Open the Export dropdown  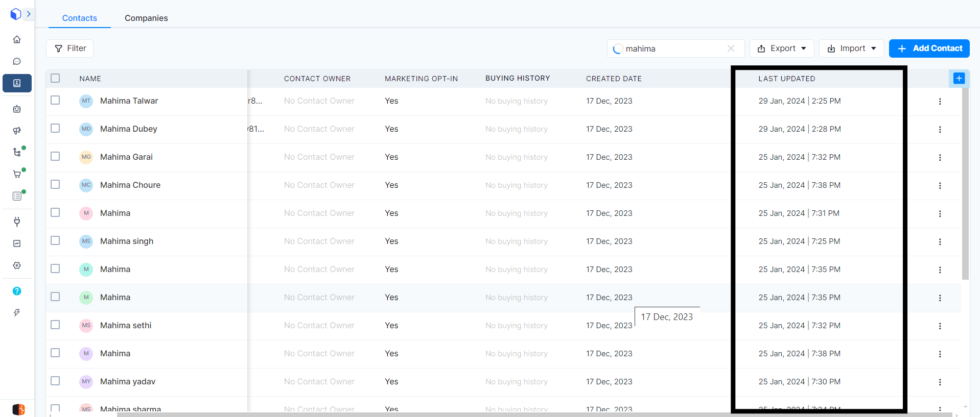coord(781,48)
